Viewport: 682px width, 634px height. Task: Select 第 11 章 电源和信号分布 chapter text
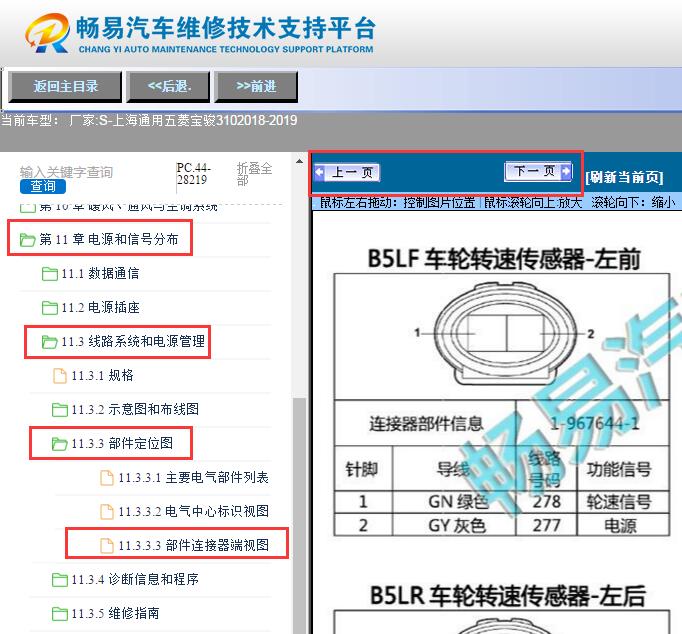(x=109, y=239)
